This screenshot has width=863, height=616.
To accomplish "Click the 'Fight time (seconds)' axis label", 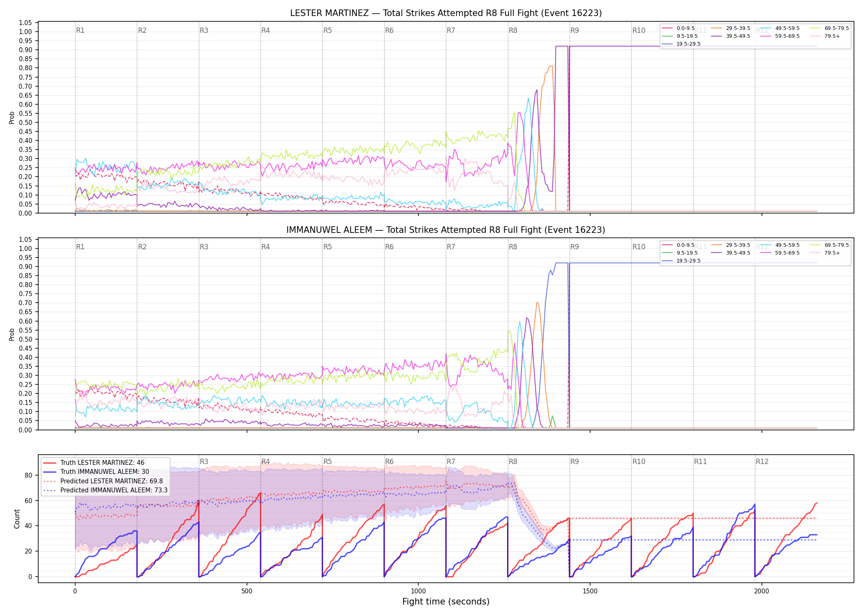I will coord(446,602).
